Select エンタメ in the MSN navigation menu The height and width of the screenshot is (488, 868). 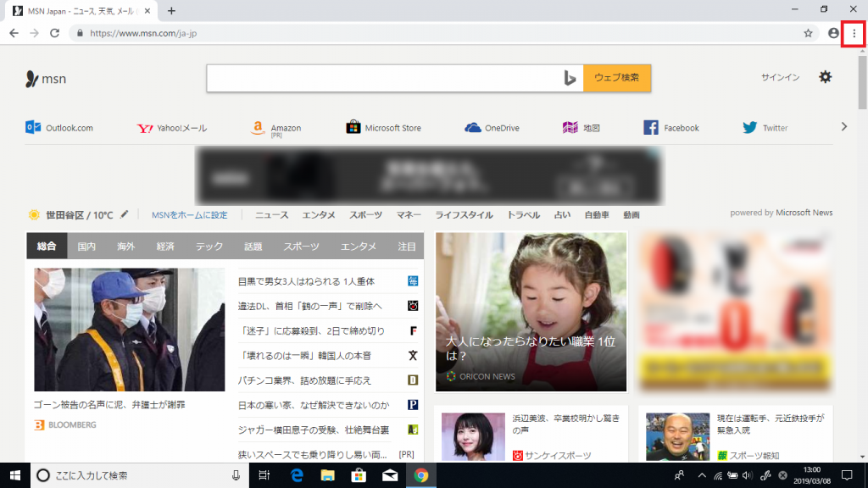point(318,215)
